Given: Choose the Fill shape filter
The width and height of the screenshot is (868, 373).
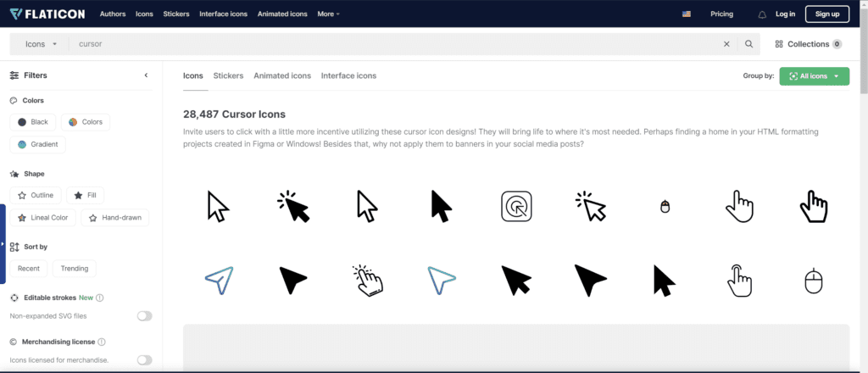Looking at the screenshot, I should [x=86, y=195].
